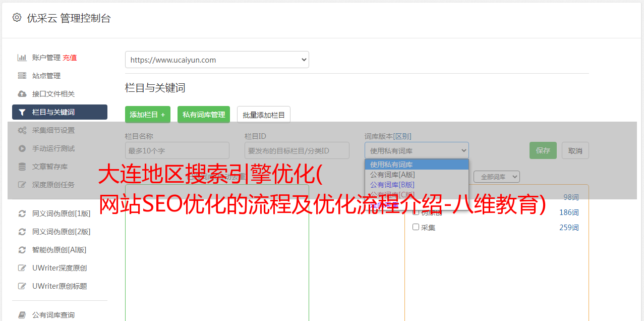Click the bar chart icon for 账户管理
Screen dimensions: 644x321
[22, 58]
